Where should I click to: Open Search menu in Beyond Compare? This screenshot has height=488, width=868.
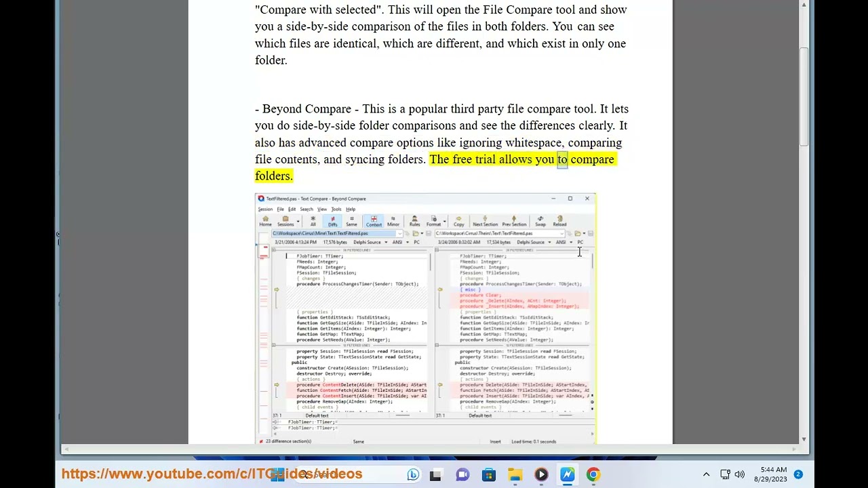point(307,209)
